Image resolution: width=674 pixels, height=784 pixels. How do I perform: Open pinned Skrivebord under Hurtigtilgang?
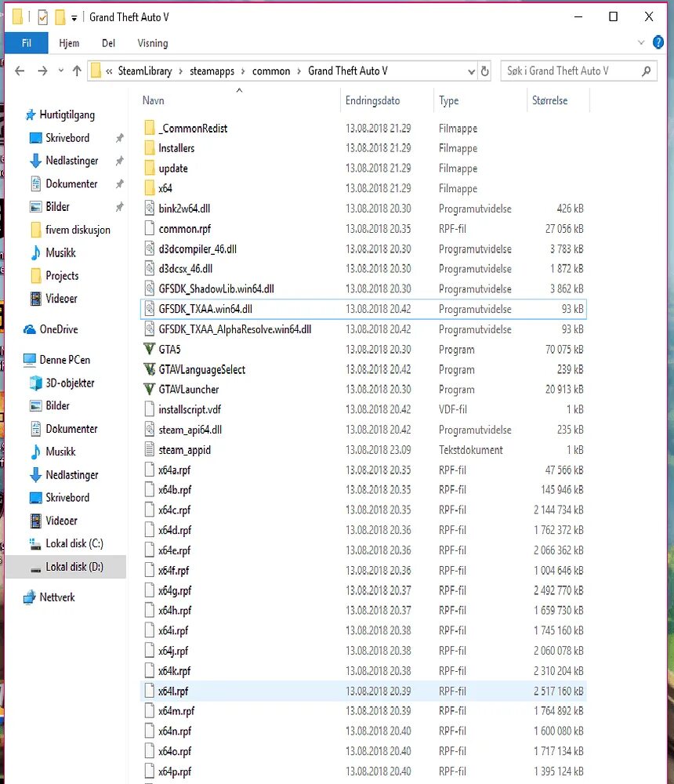click(67, 137)
